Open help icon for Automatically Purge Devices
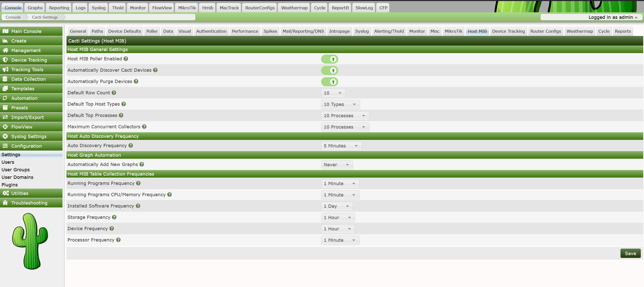The height and width of the screenshot is (287, 644). [x=136, y=81]
